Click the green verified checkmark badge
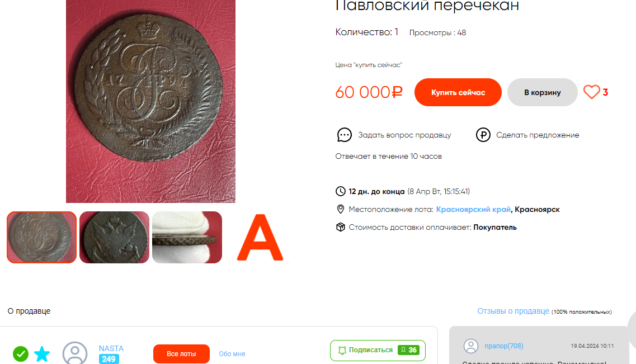636x364 pixels. pos(21,354)
